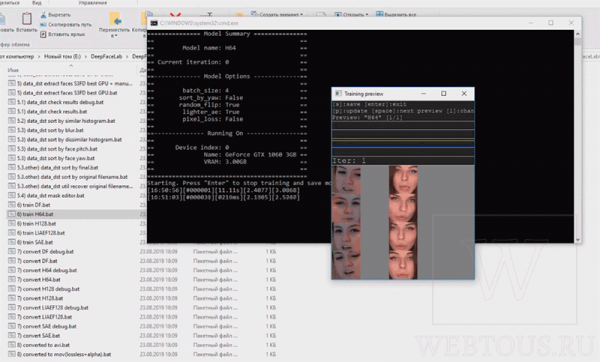
Task: Open the Управление ribbon tab
Action: pyautogui.click(x=93, y=3)
